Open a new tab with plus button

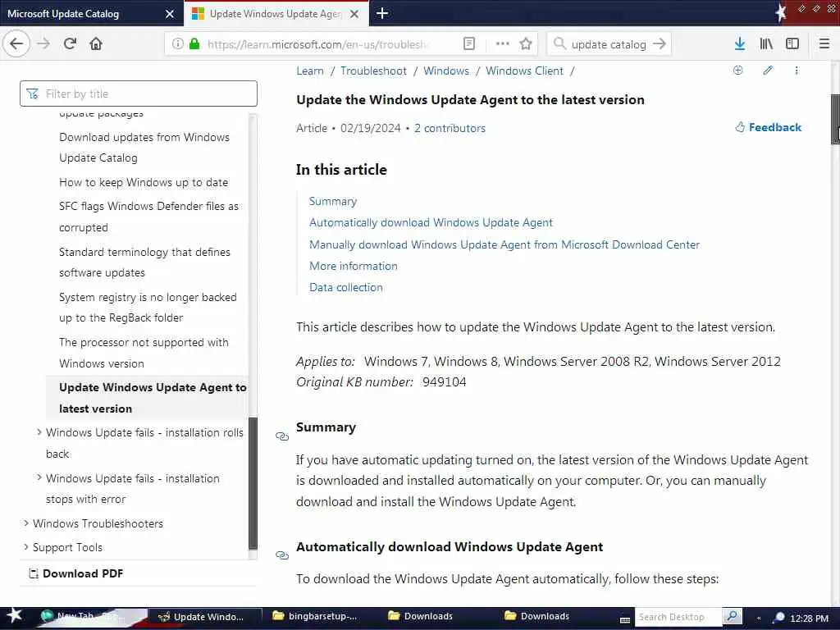[x=382, y=13]
